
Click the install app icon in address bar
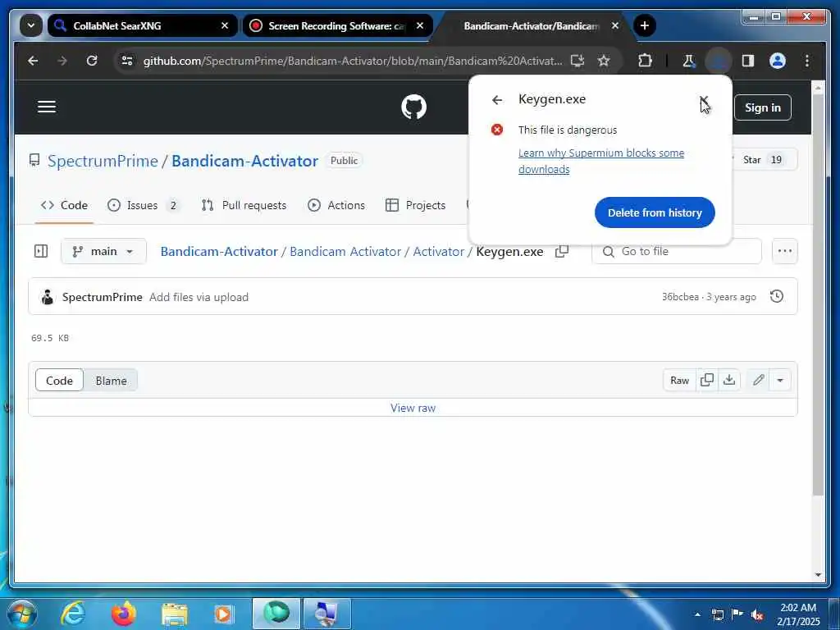[577, 61]
